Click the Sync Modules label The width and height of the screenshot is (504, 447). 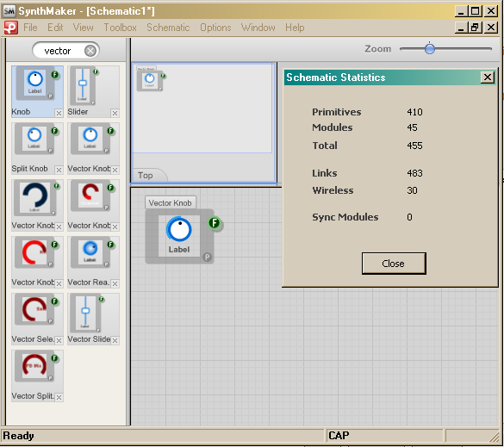(x=345, y=218)
